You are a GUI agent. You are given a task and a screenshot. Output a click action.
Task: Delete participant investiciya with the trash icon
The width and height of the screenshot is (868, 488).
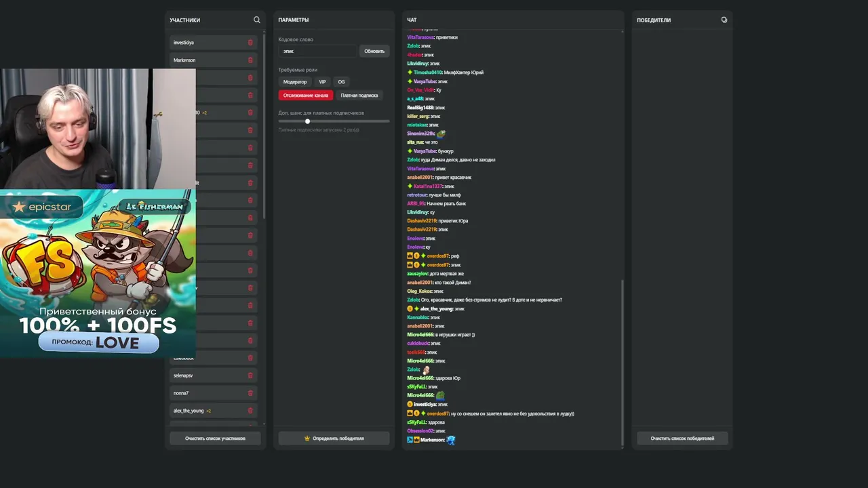(x=250, y=42)
